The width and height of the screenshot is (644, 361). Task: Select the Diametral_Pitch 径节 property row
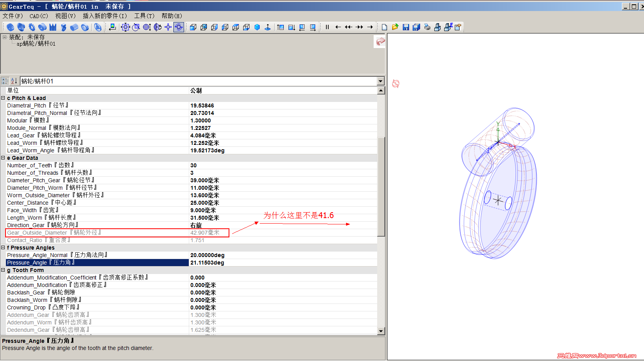(x=191, y=106)
